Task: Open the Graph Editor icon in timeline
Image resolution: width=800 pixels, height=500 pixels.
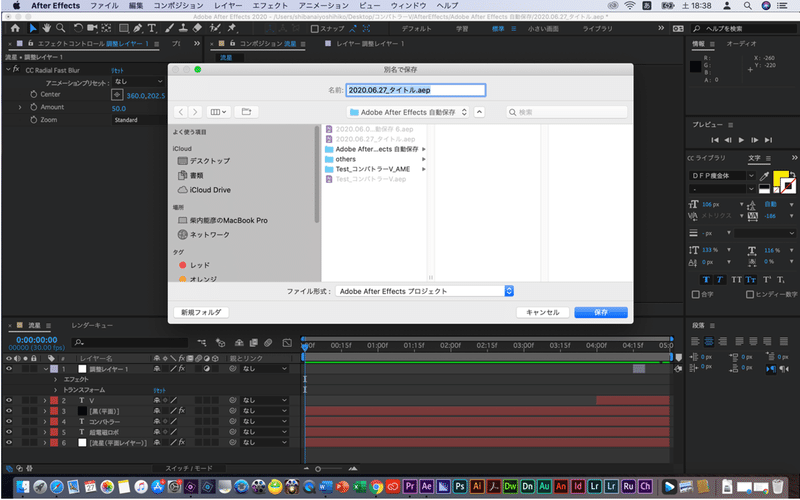Action: click(x=287, y=343)
